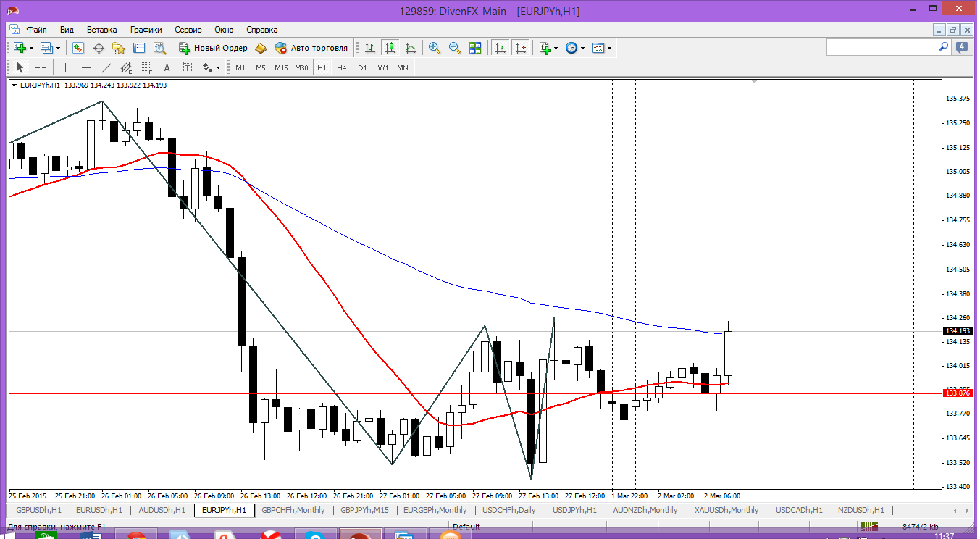Select the Text Label tool

(187, 67)
